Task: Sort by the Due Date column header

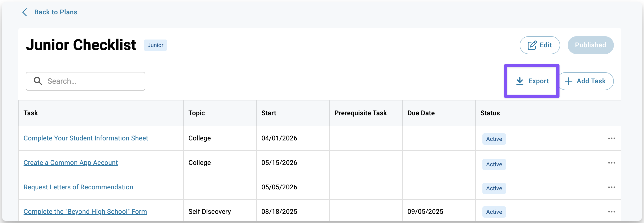Action: pos(421,113)
